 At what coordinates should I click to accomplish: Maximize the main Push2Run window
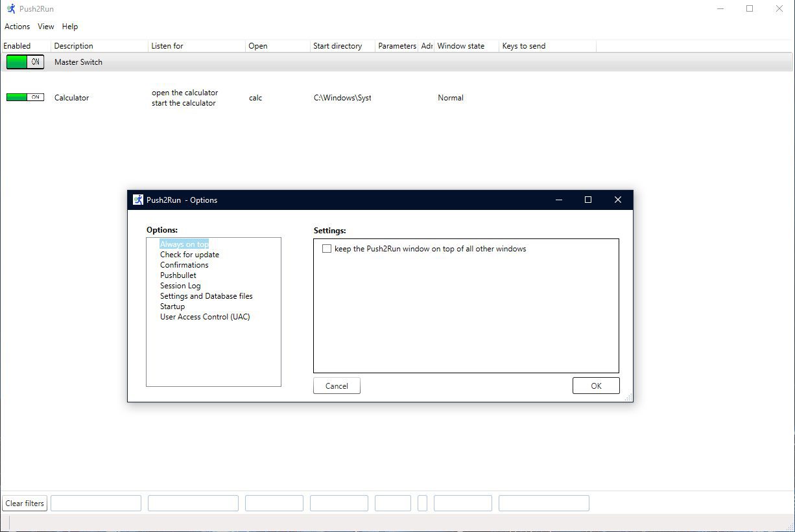(750, 9)
